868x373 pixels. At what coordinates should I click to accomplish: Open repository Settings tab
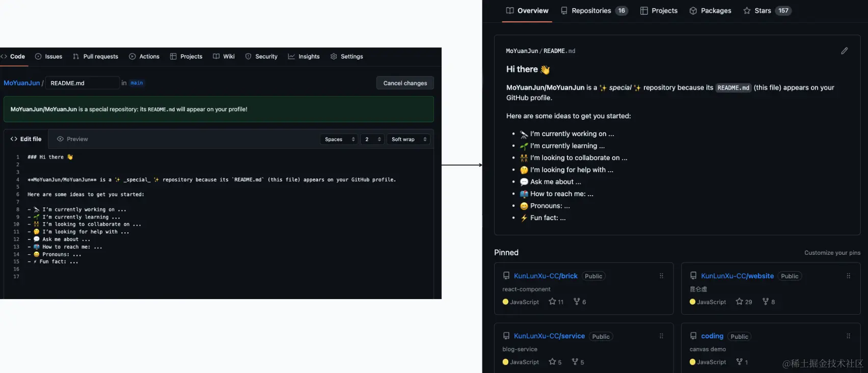346,57
